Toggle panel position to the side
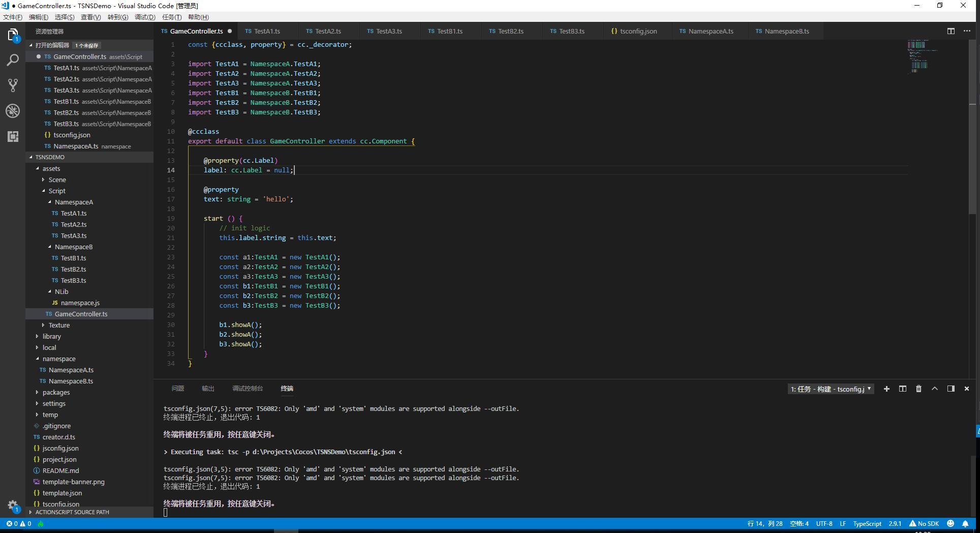Viewport: 980px width, 533px height. (x=951, y=389)
